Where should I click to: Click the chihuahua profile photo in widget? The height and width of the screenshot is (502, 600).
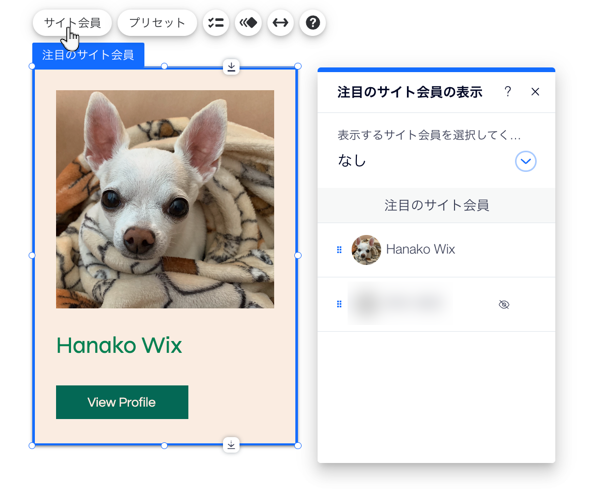click(165, 199)
